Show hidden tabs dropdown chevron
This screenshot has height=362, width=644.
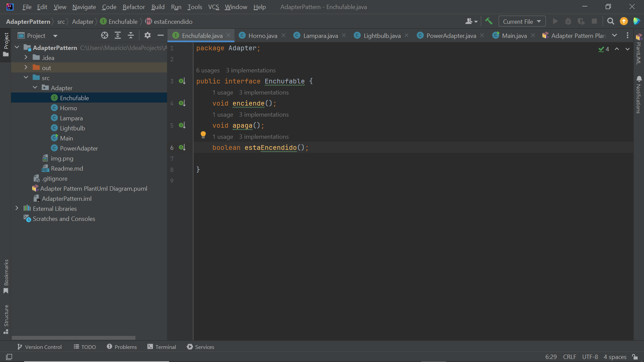coord(614,36)
